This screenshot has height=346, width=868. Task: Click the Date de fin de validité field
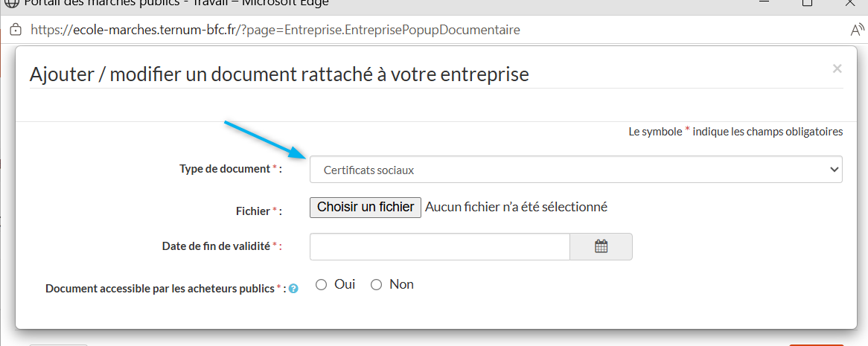point(439,247)
